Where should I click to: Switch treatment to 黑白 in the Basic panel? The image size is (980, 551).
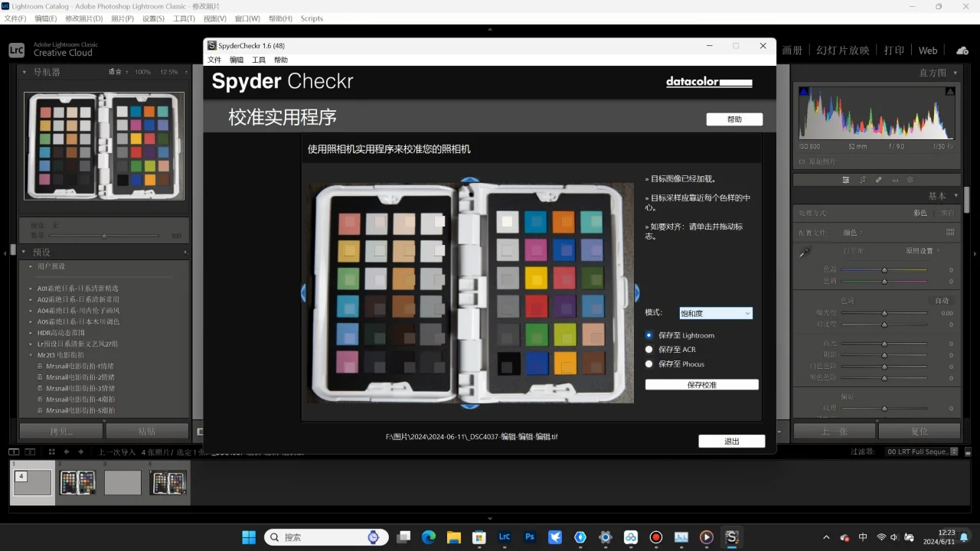click(x=948, y=214)
